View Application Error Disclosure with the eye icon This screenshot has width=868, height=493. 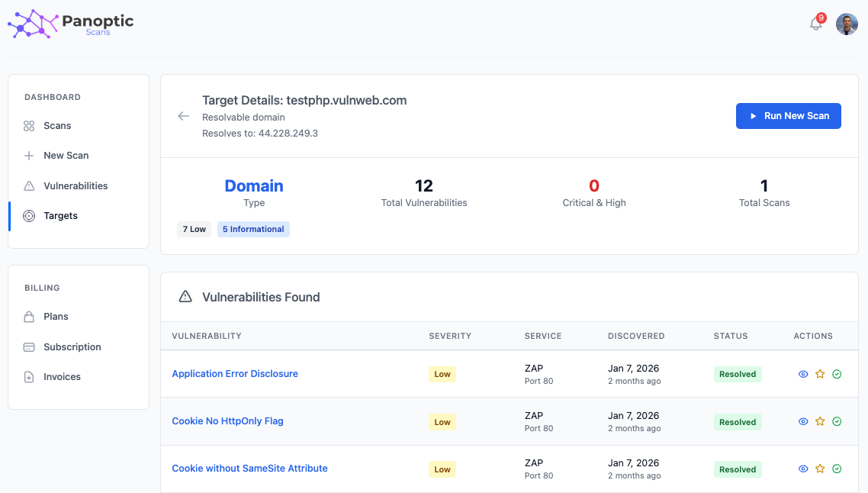pyautogui.click(x=802, y=374)
